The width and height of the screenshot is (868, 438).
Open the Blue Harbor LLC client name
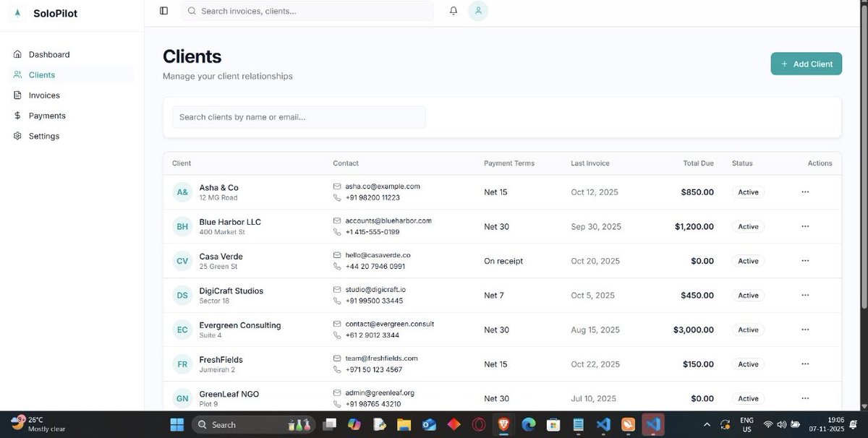click(230, 222)
